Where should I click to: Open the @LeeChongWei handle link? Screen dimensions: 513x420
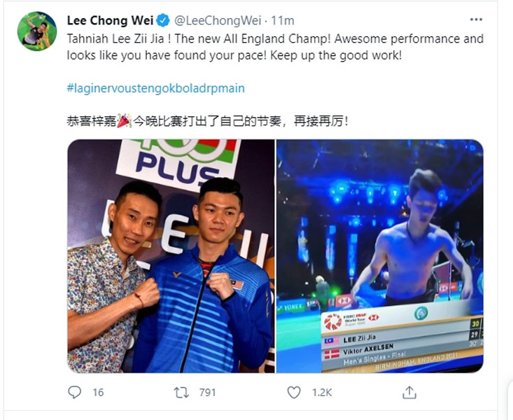pyautogui.click(x=218, y=20)
